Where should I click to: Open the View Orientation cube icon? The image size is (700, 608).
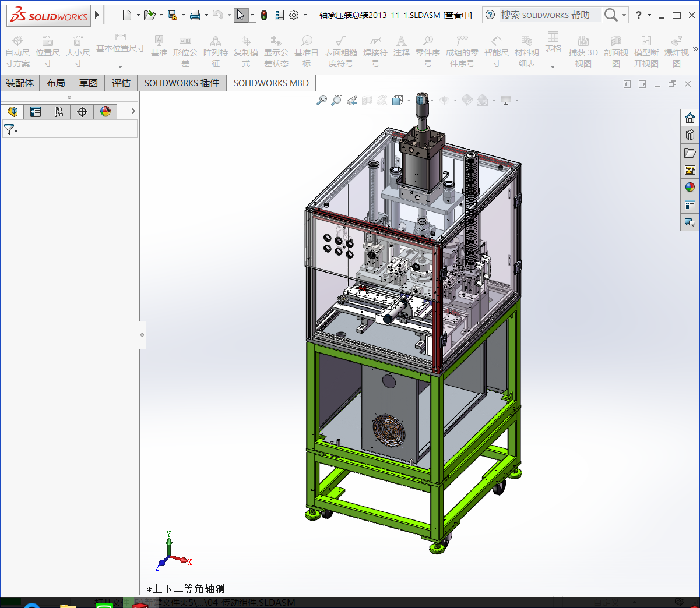[398, 100]
